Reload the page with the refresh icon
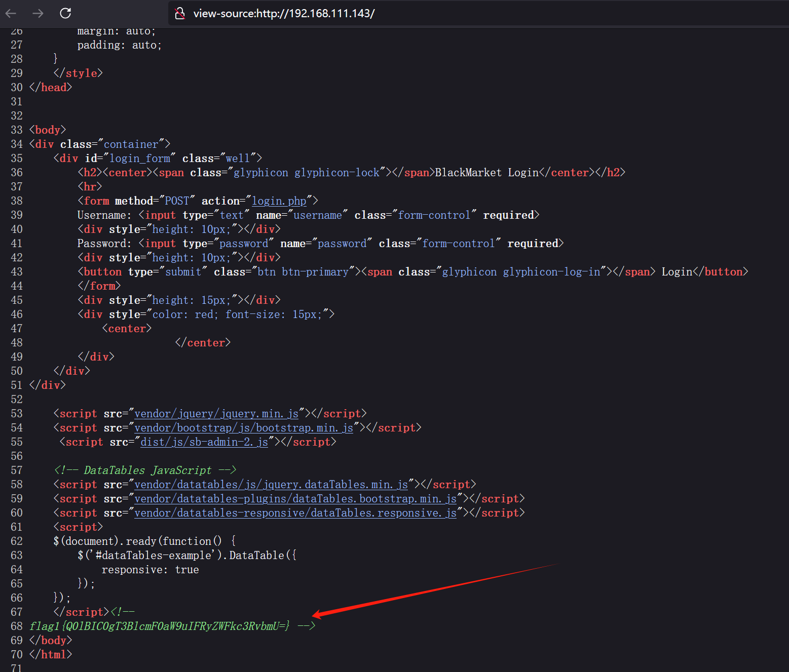The width and height of the screenshot is (789, 672). [x=65, y=13]
